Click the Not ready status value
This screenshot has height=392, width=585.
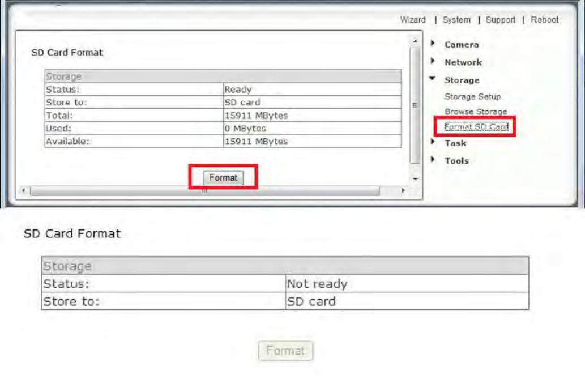click(317, 284)
